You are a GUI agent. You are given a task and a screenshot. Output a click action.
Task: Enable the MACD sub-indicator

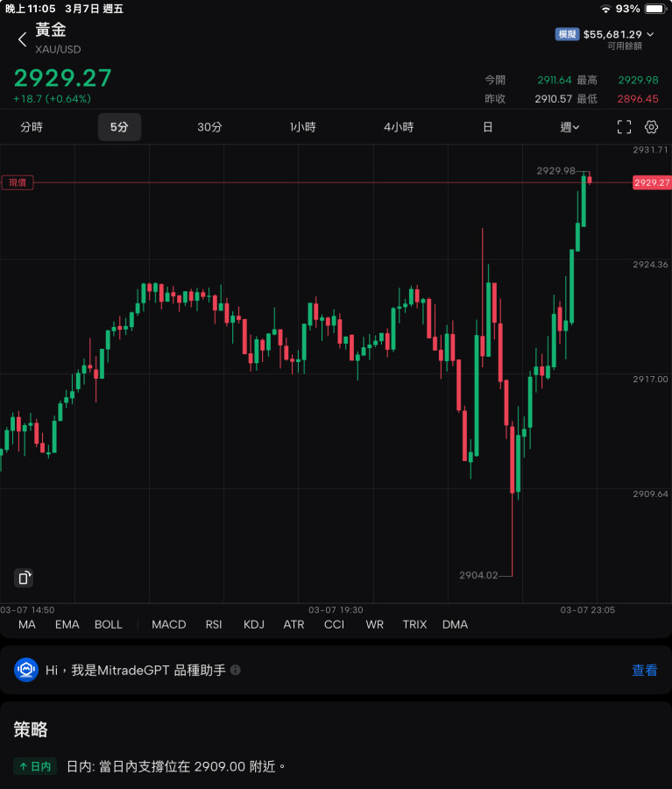168,624
